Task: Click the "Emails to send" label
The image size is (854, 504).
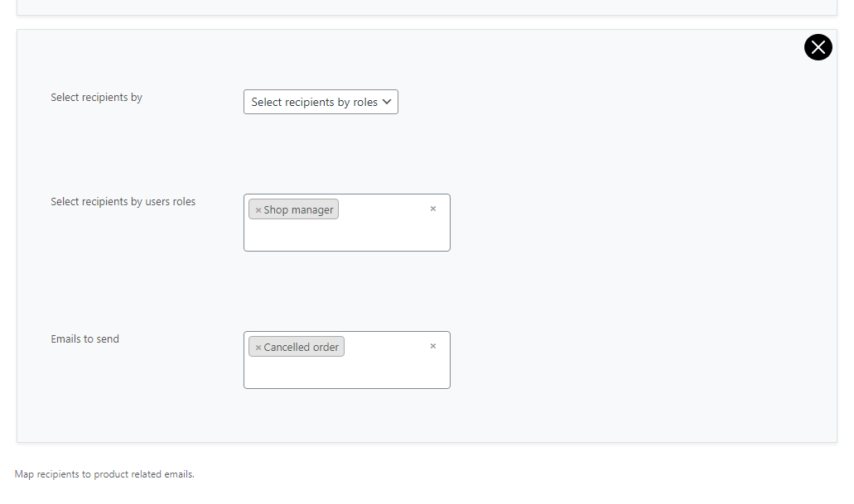Action: 84,339
